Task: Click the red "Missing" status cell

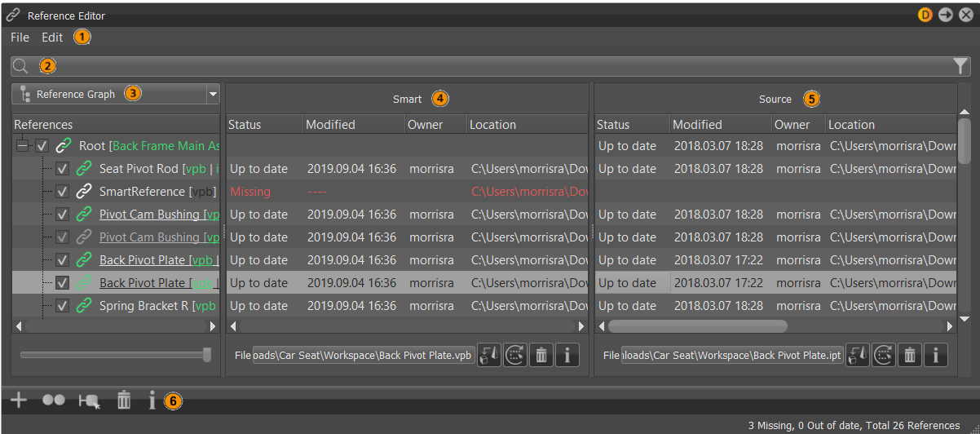Action: click(249, 192)
